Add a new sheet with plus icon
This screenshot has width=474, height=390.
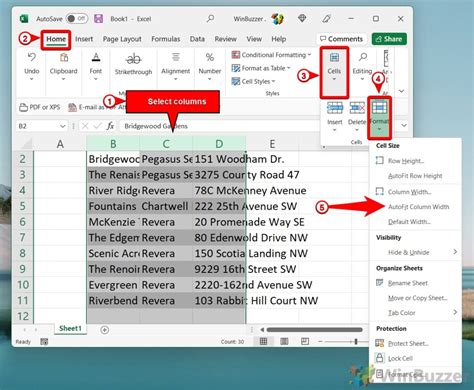(105, 330)
